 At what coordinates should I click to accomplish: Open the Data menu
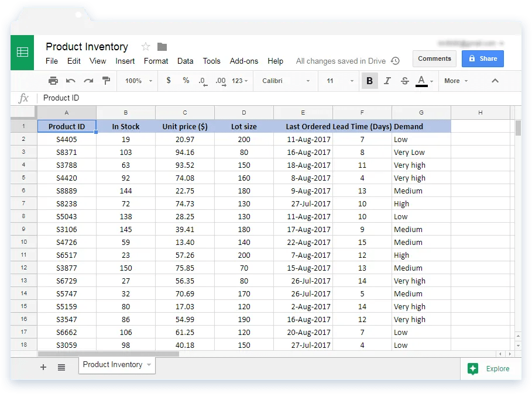[186, 61]
